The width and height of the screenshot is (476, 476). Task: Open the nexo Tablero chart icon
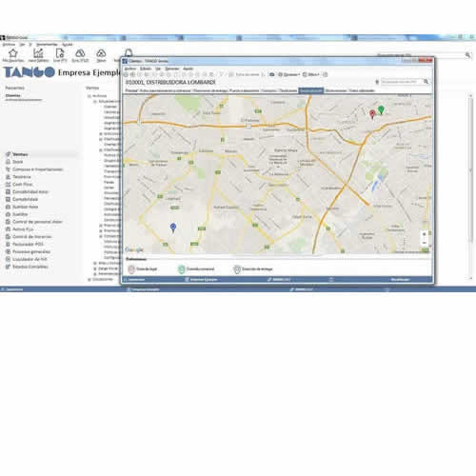pos(38,53)
